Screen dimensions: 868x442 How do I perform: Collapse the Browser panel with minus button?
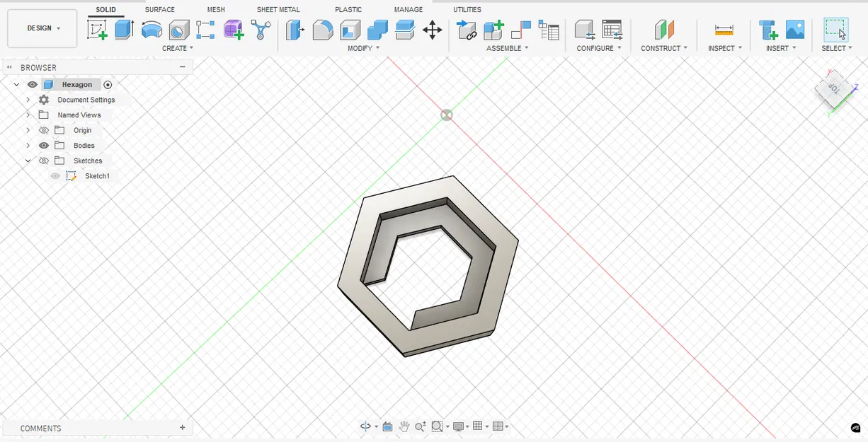[182, 67]
